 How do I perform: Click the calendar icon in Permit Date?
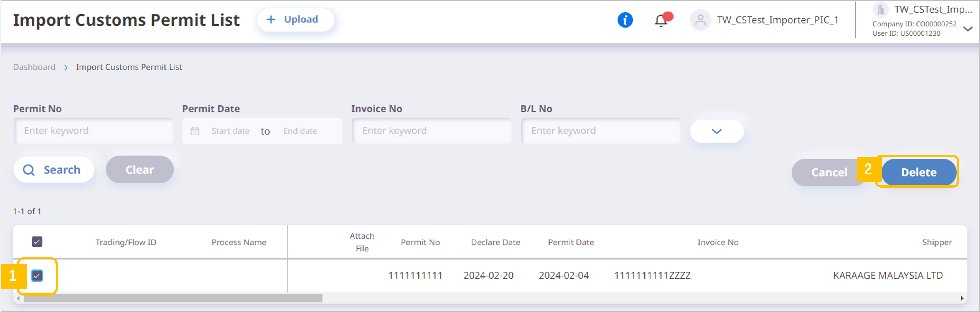[x=195, y=131]
